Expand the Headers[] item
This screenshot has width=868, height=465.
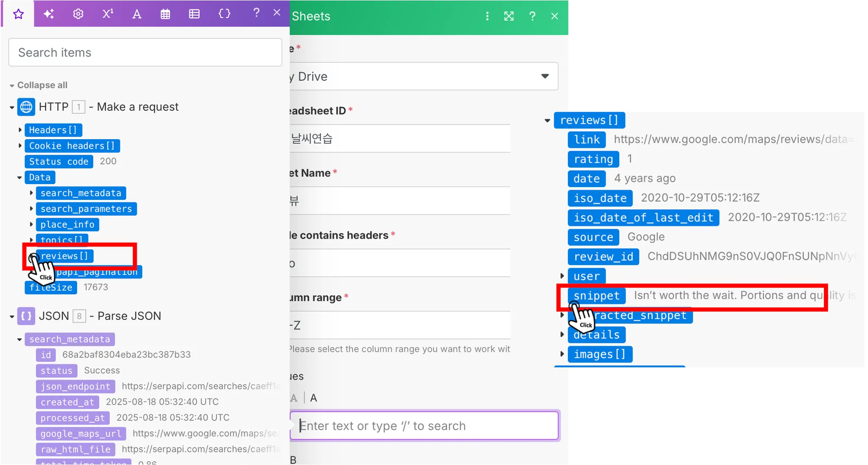[20, 130]
